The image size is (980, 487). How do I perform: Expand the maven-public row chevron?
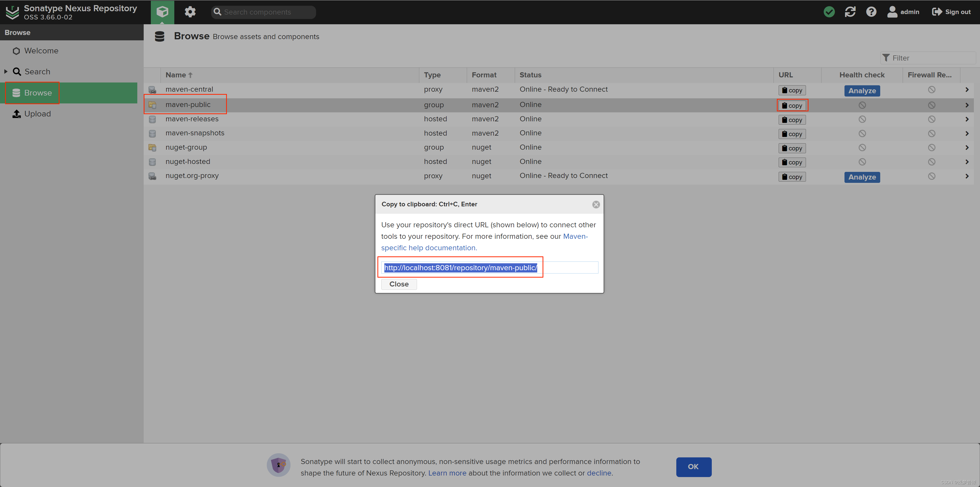[x=967, y=105]
